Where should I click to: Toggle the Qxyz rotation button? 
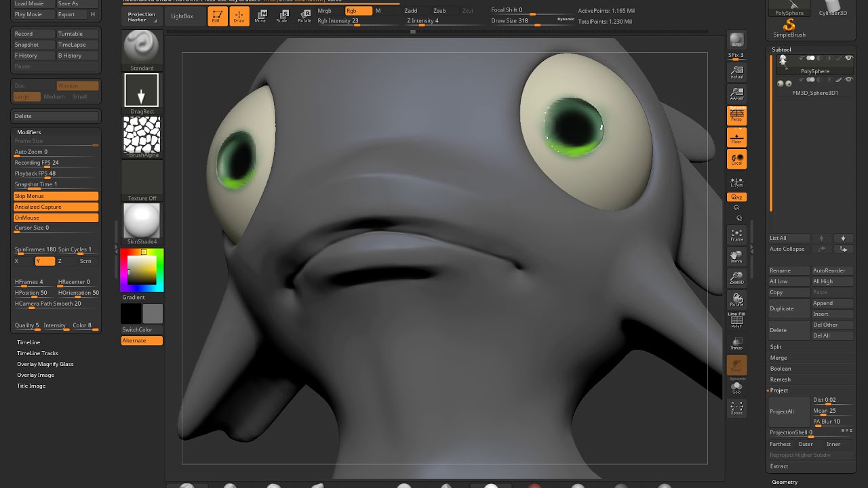736,197
